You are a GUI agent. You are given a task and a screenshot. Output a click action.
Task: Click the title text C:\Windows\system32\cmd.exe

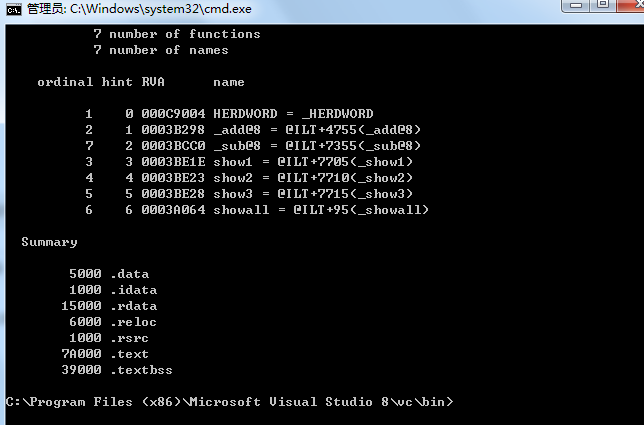[161, 9]
